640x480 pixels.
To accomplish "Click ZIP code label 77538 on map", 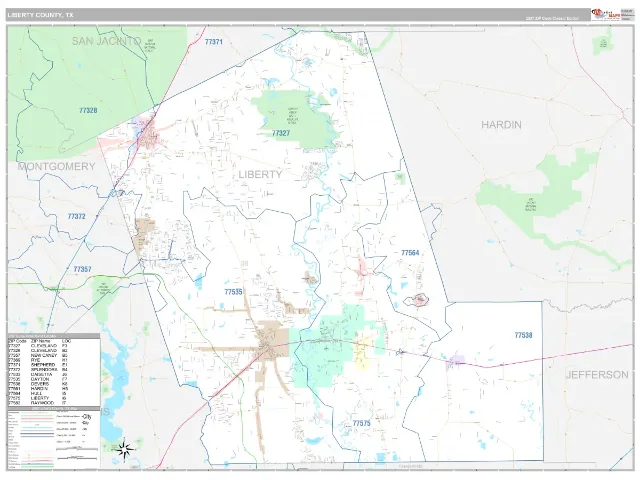I will (x=523, y=335).
